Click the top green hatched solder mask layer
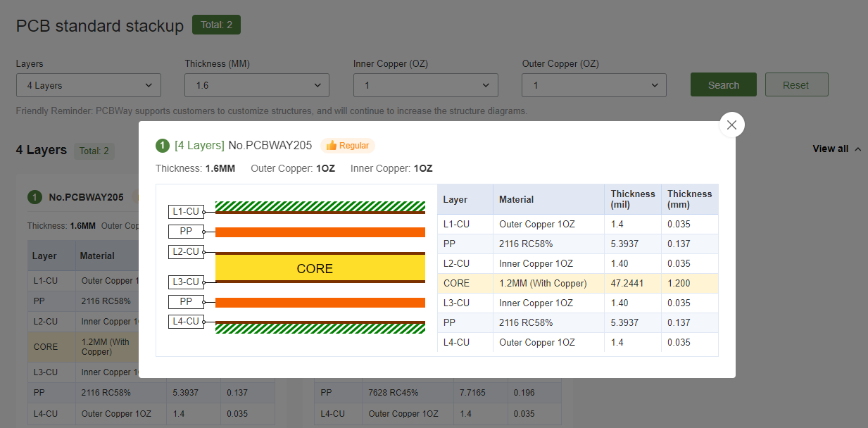 (320, 206)
